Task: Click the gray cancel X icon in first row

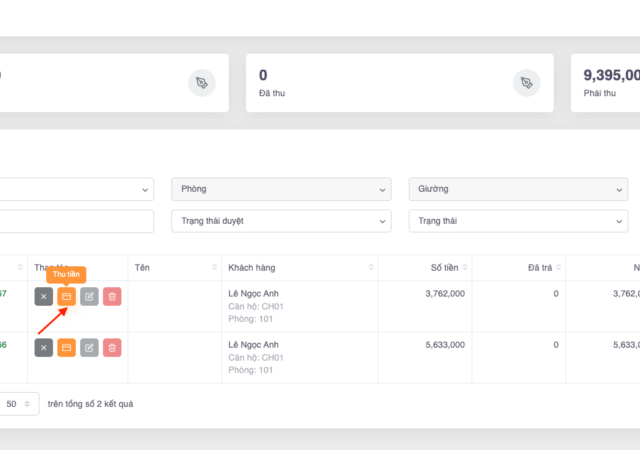Action: click(x=43, y=296)
